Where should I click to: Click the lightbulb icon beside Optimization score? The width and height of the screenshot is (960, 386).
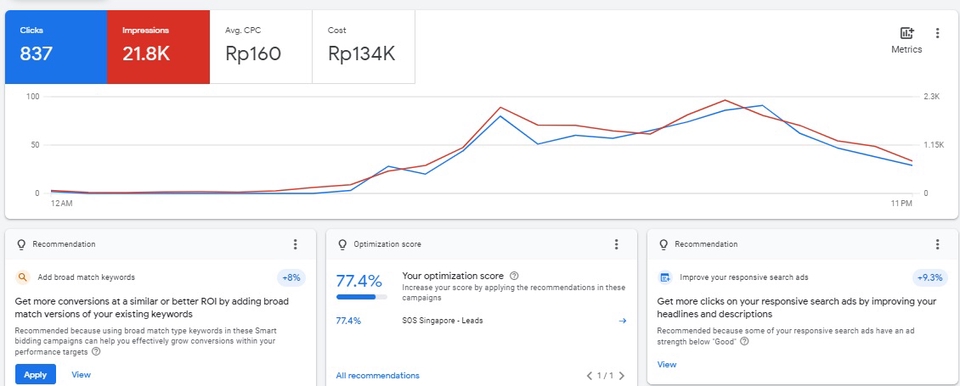tap(342, 244)
